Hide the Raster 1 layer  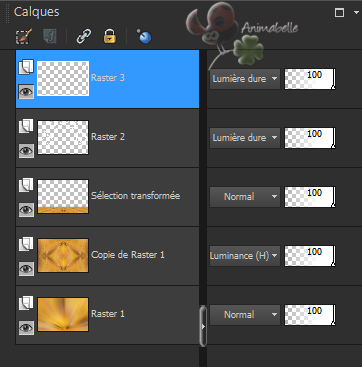click(x=26, y=328)
